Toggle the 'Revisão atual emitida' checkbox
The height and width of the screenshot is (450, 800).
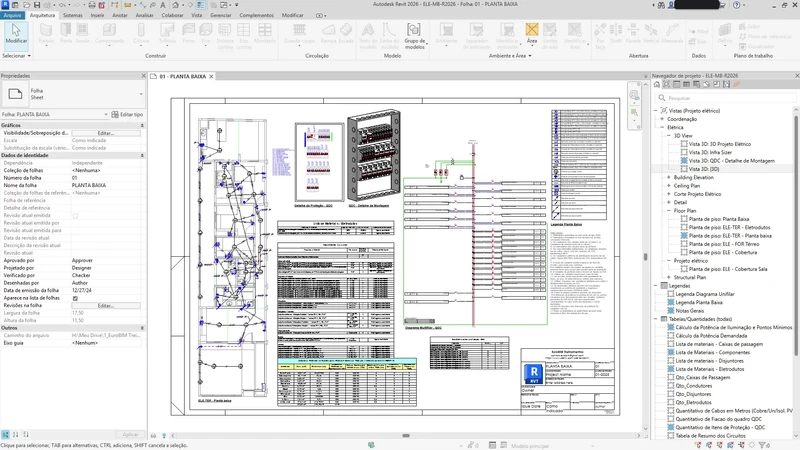[x=75, y=216]
